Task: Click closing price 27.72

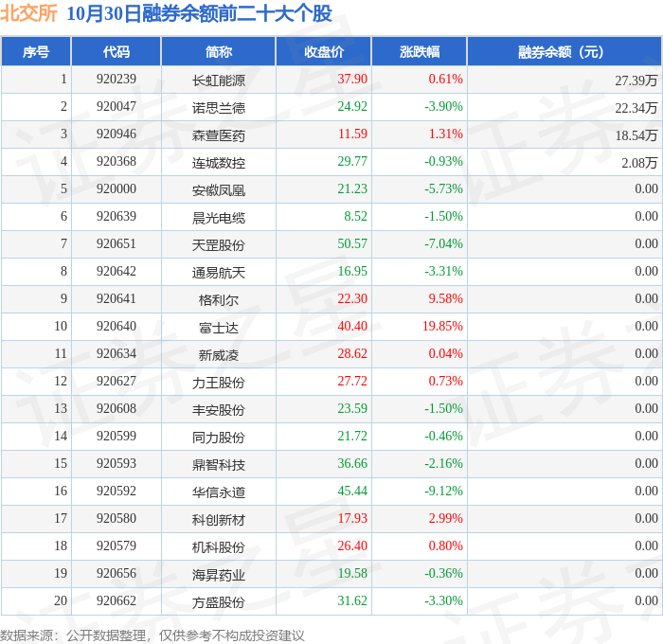Action: point(352,382)
